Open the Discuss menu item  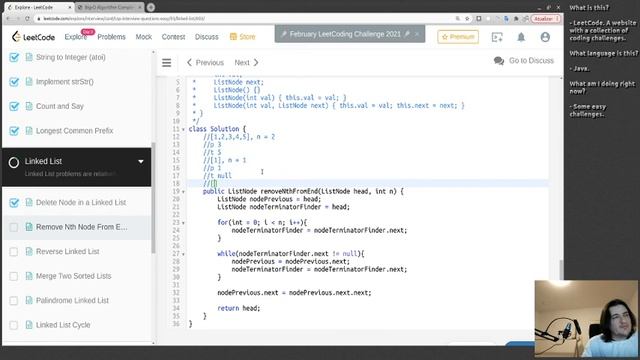tap(206, 37)
